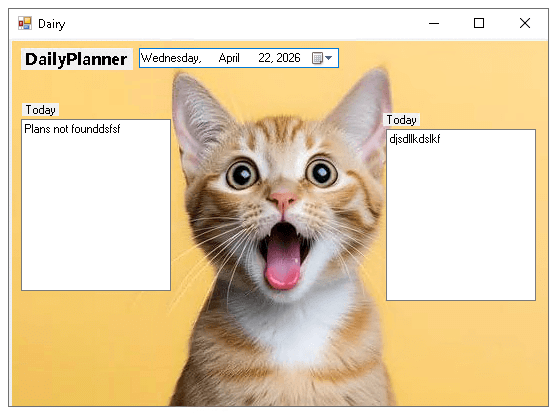Click the Dairy app icon in title bar
Screen dimensions: 559x420
[x=25, y=24]
